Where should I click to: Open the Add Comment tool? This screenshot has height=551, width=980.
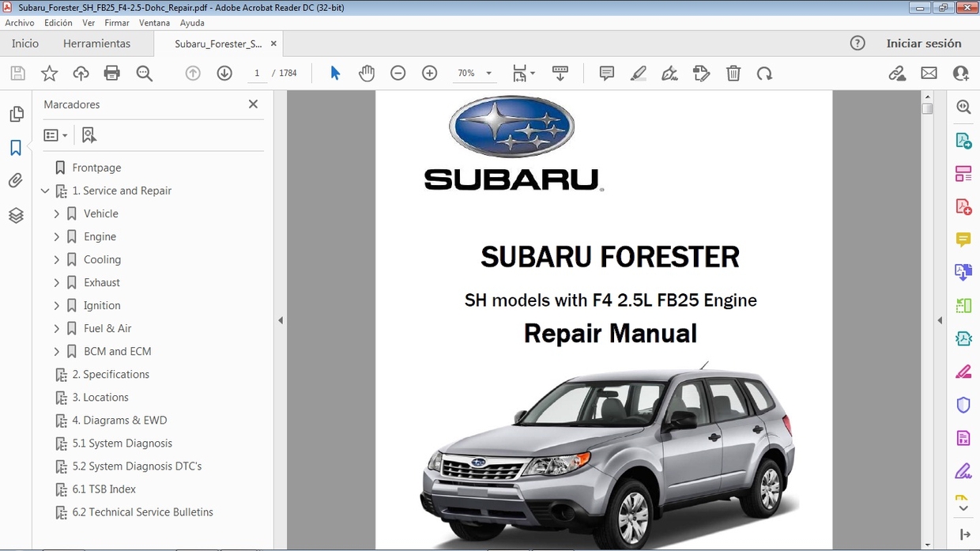point(606,73)
